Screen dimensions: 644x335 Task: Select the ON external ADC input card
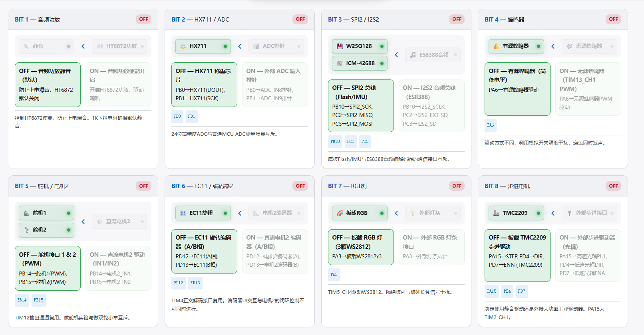(275, 85)
